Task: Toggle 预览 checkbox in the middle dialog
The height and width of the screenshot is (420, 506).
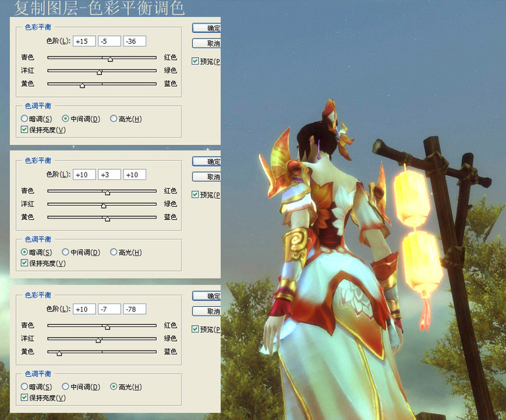Action: click(195, 195)
